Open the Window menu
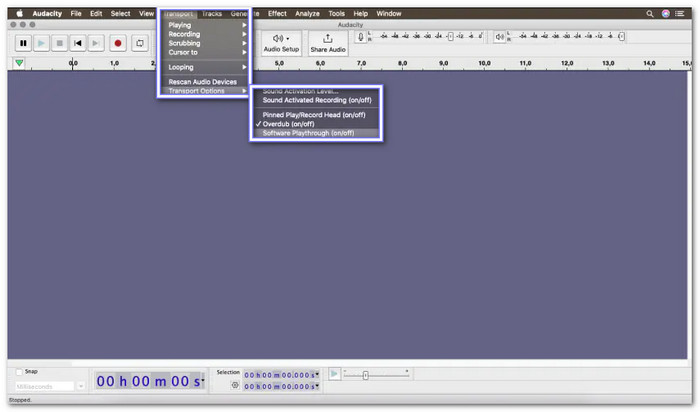Image resolution: width=700 pixels, height=412 pixels. pos(389,13)
